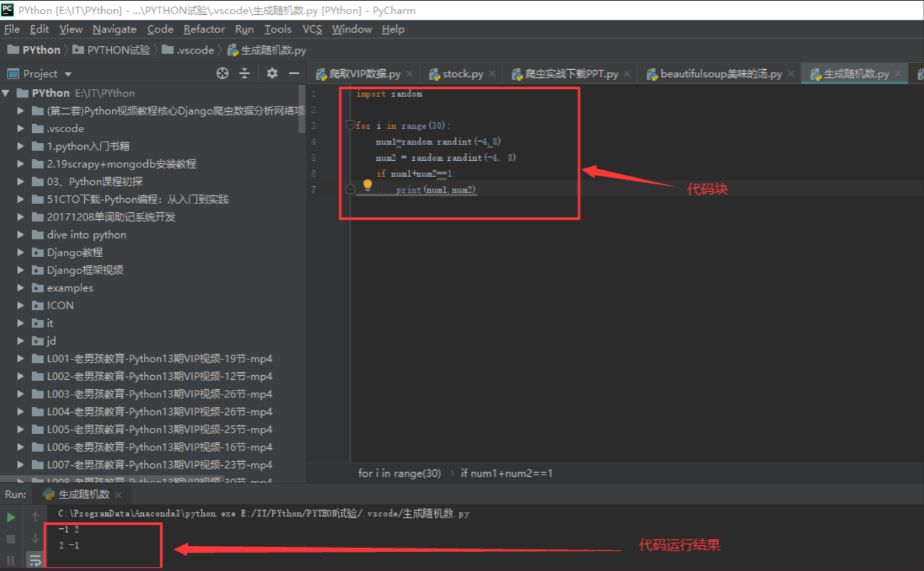This screenshot has width=924, height=571.
Task: Click the Collapse All icon in Project header
Action: coord(244,73)
